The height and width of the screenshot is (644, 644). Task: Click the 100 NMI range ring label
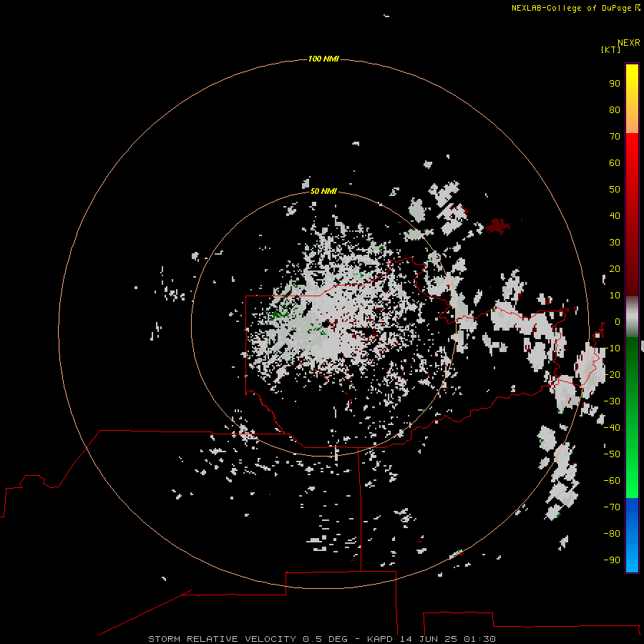tap(323, 59)
